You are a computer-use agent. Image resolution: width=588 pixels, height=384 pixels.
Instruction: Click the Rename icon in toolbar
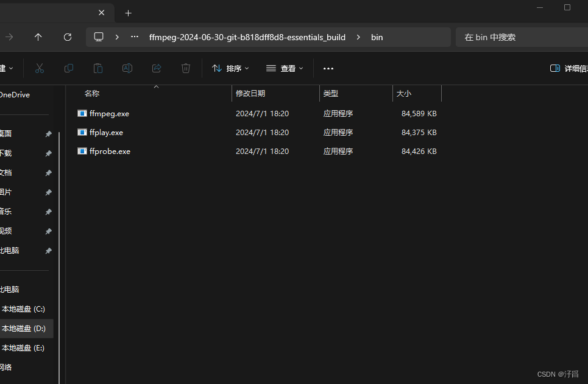click(127, 68)
